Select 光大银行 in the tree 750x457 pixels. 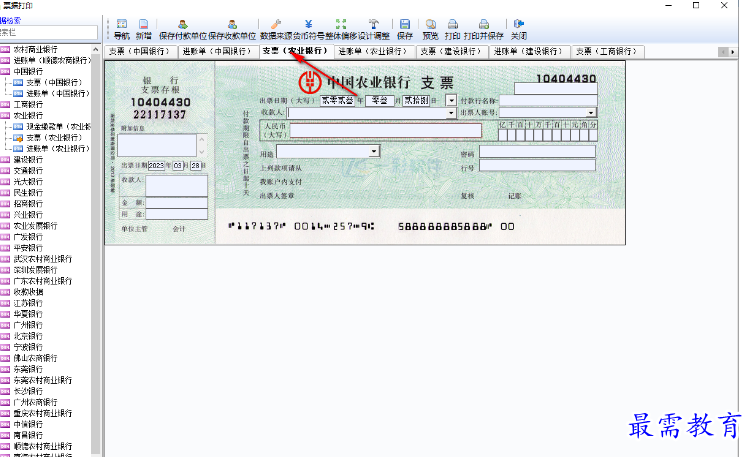pos(28,182)
